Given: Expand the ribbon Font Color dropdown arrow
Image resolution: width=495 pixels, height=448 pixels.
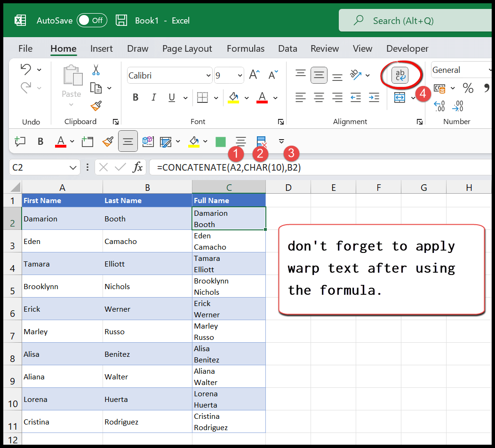Looking at the screenshot, I should coord(275,98).
